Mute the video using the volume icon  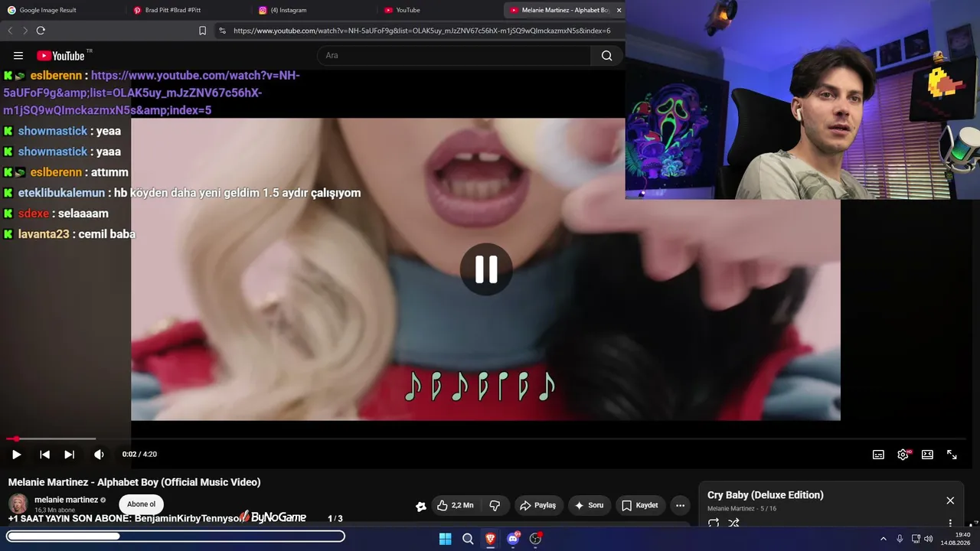[99, 455]
